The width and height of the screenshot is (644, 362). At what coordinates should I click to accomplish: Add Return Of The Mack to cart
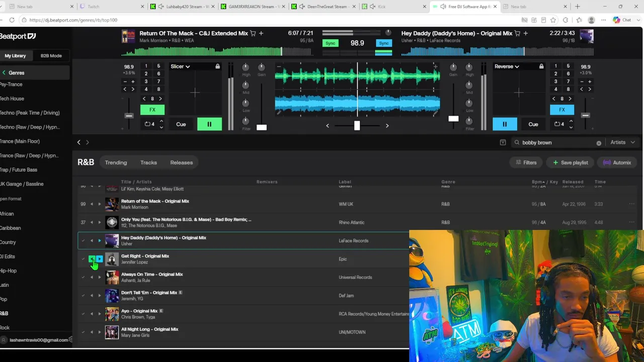(253, 33)
